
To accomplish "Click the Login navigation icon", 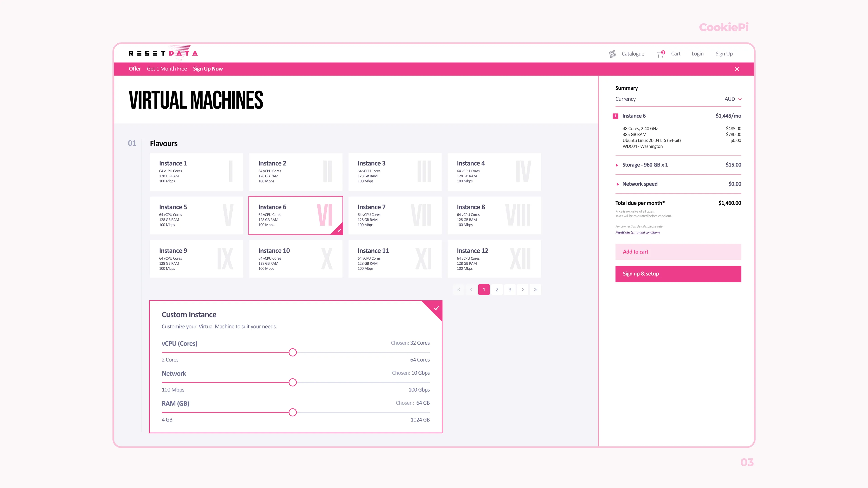I will tap(698, 54).
